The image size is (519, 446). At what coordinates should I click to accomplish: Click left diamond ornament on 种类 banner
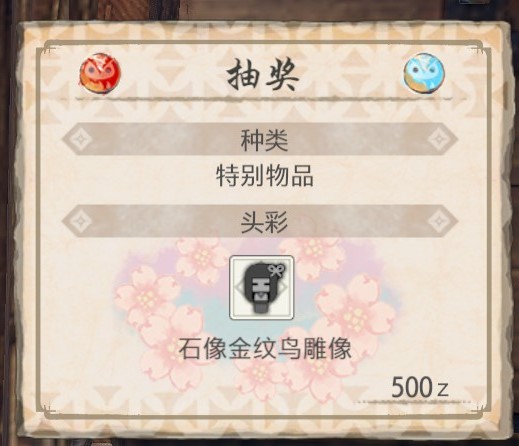pos(80,139)
